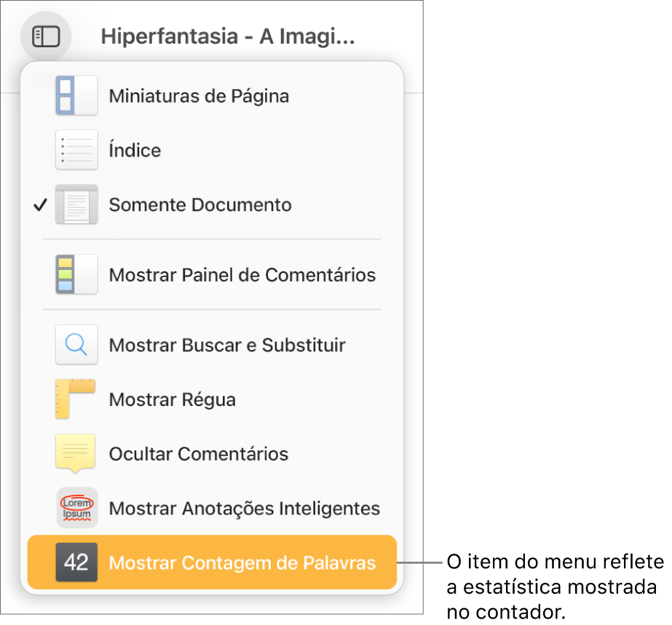Click the Somente Documento page icon
This screenshot has height=625, width=672.
(76, 204)
